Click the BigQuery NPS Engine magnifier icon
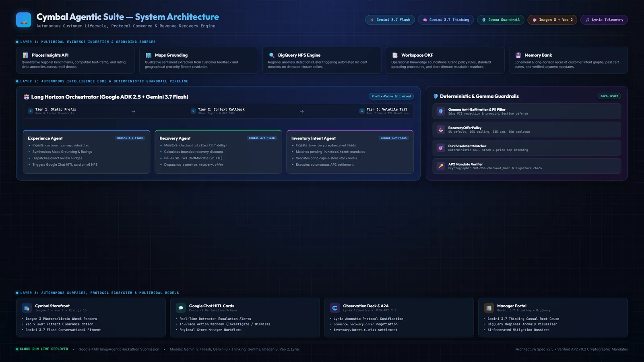Image resolution: width=644 pixels, height=362 pixels. tap(272, 55)
